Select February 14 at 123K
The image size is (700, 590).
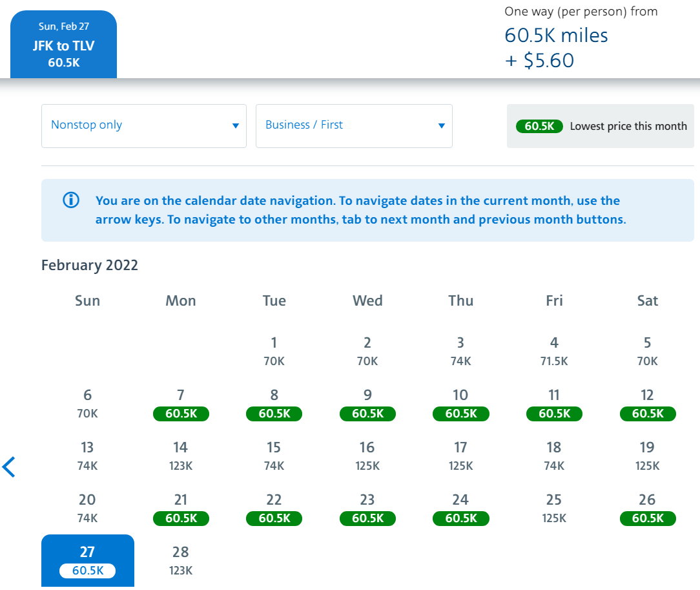[181, 456]
